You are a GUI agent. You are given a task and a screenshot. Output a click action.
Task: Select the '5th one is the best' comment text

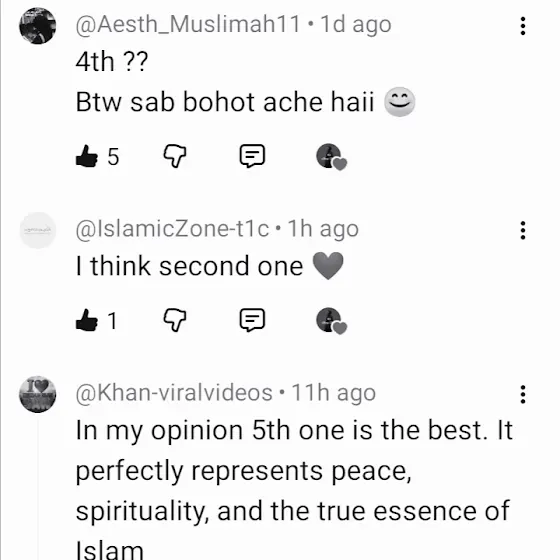295,490
